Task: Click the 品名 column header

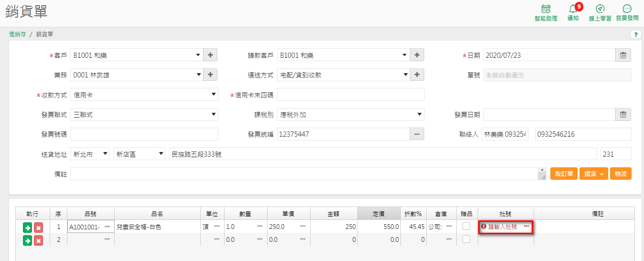Action: (x=157, y=214)
